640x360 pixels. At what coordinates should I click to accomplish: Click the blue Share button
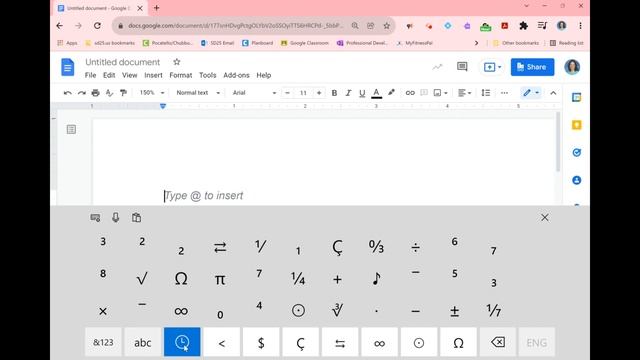click(x=532, y=67)
